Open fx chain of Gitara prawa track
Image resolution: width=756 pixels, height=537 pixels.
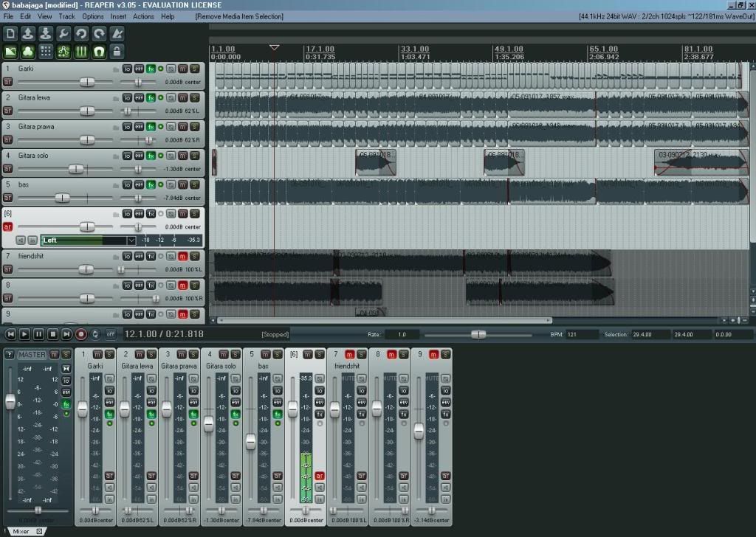point(151,127)
